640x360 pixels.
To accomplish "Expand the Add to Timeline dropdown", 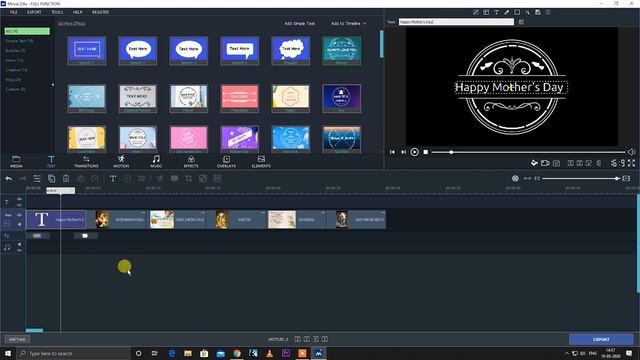I will (x=348, y=24).
